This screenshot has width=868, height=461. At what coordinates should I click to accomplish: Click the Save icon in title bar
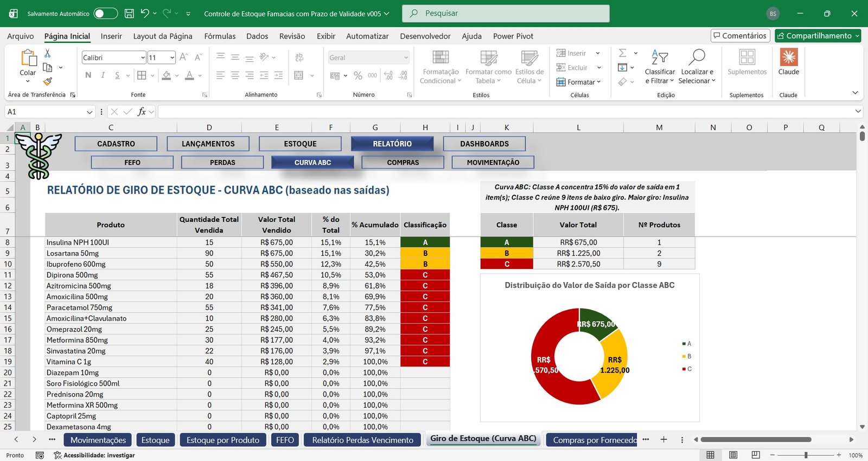tap(129, 14)
